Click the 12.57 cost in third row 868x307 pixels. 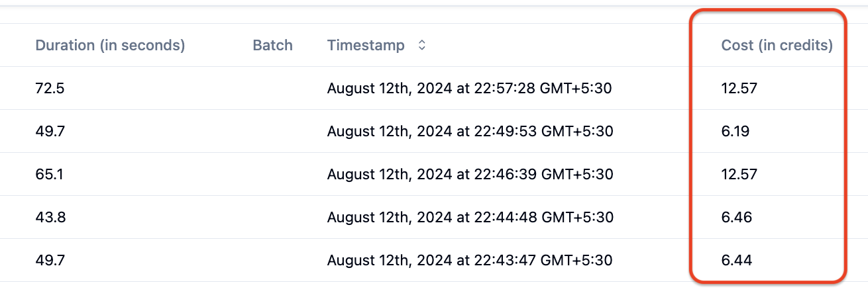(x=739, y=174)
